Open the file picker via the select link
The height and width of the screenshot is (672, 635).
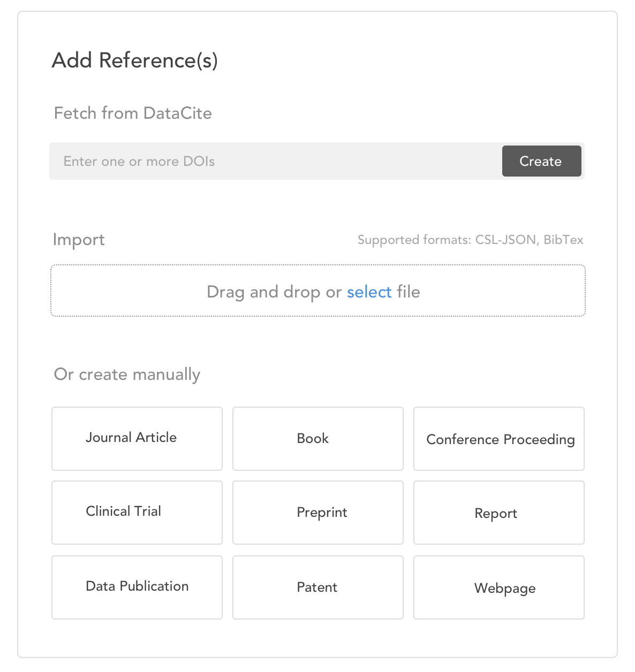pyautogui.click(x=369, y=292)
